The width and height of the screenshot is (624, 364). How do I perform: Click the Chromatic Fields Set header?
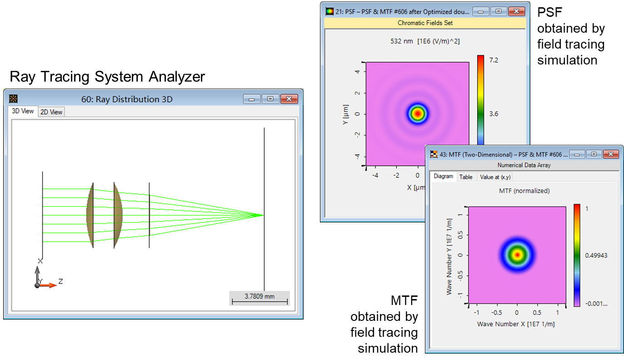pyautogui.click(x=425, y=23)
